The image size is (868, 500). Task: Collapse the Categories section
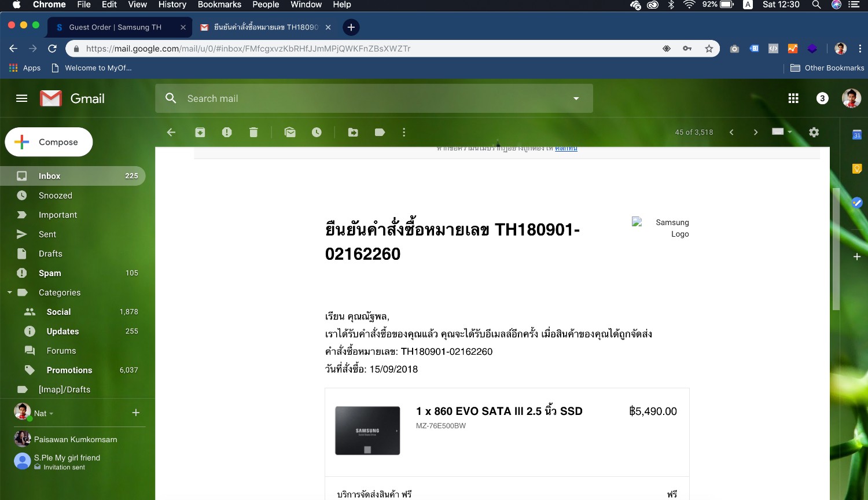click(9, 292)
